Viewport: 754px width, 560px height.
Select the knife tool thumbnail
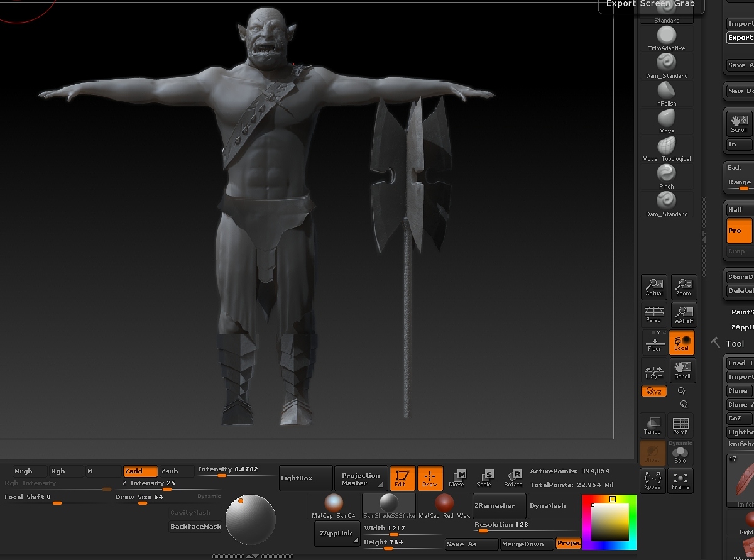[x=740, y=481]
